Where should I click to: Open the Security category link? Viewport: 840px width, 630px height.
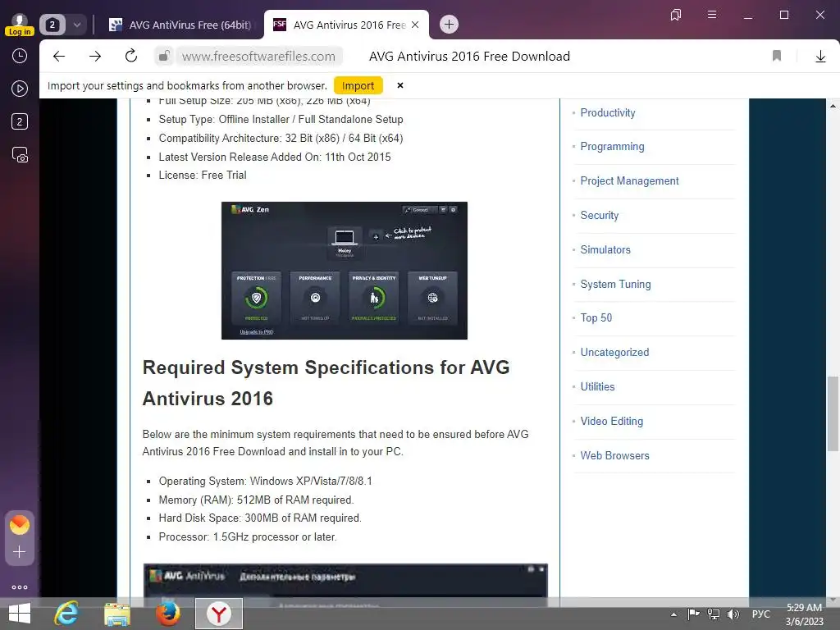click(600, 216)
